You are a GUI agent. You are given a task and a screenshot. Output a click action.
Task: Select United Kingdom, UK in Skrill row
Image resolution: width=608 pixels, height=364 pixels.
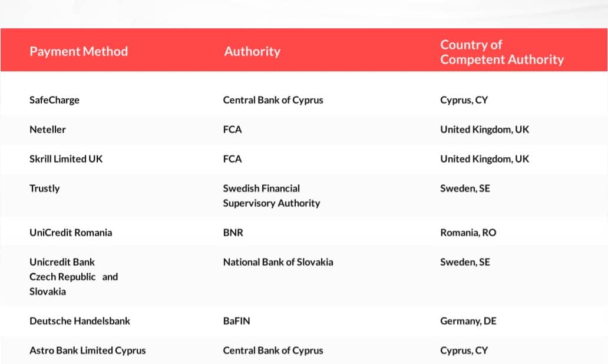(x=484, y=159)
